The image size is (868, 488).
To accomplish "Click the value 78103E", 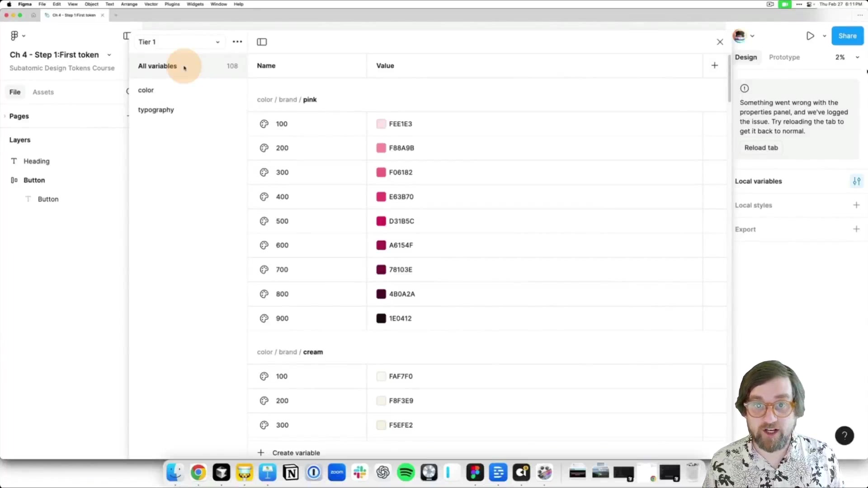I will coord(401,269).
